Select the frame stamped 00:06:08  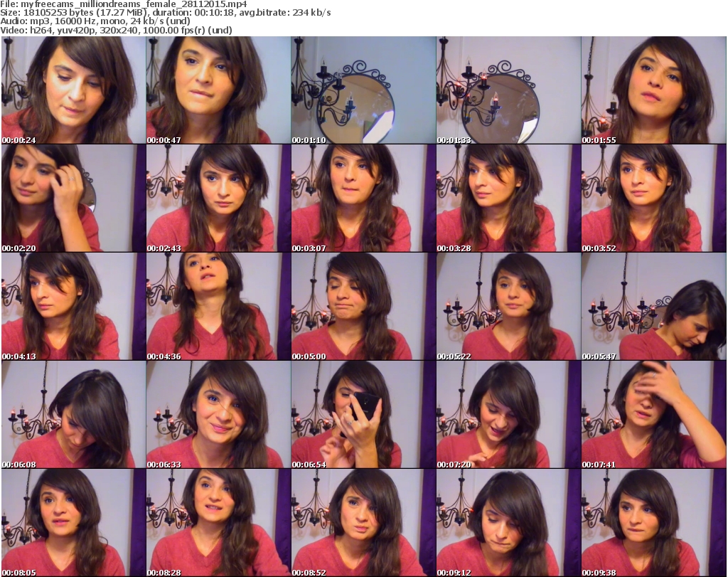73,415
